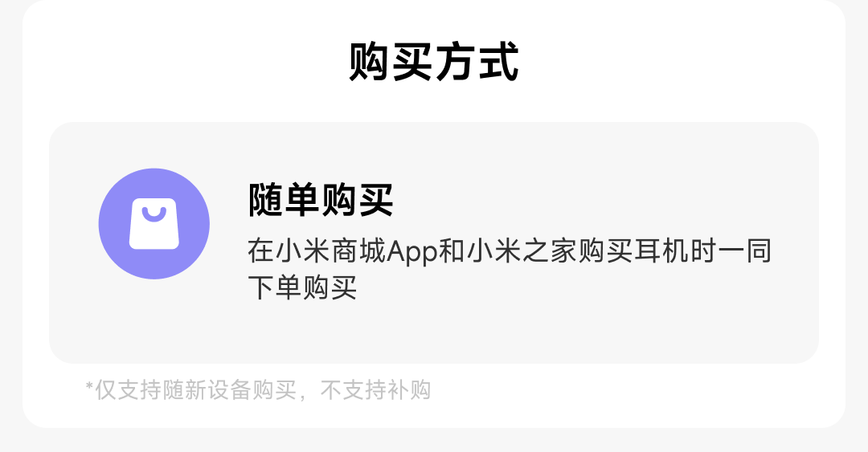Click the word 方式 in the main title
The image size is (868, 452).
(x=477, y=62)
